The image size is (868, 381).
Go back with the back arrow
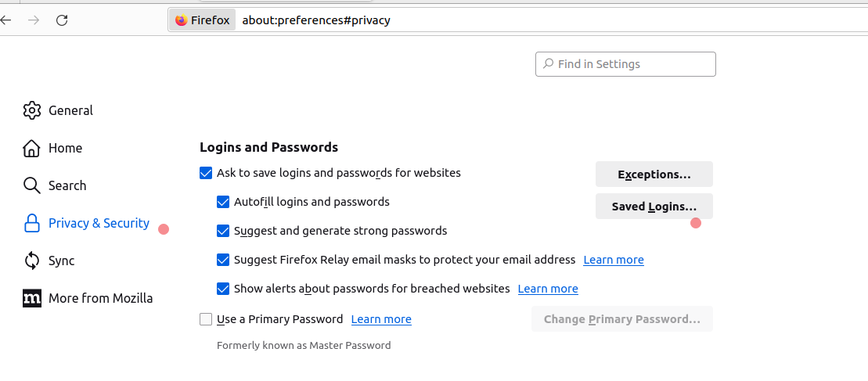5,20
